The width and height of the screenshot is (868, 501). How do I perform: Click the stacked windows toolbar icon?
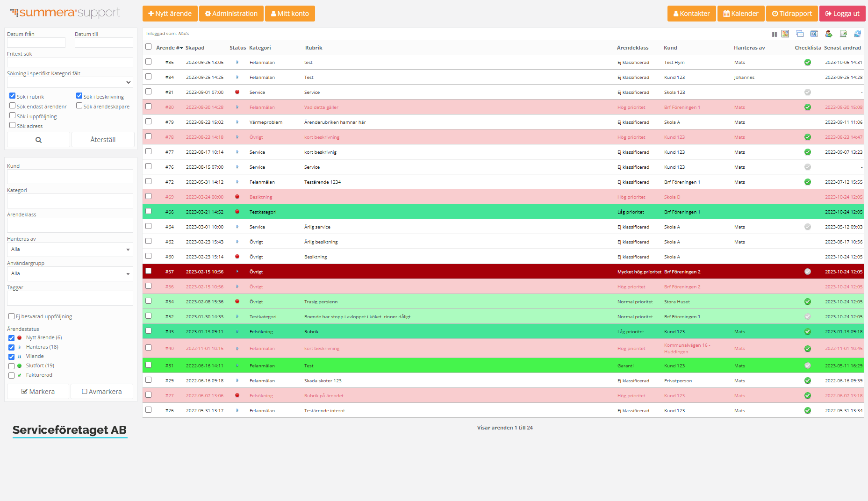800,34
